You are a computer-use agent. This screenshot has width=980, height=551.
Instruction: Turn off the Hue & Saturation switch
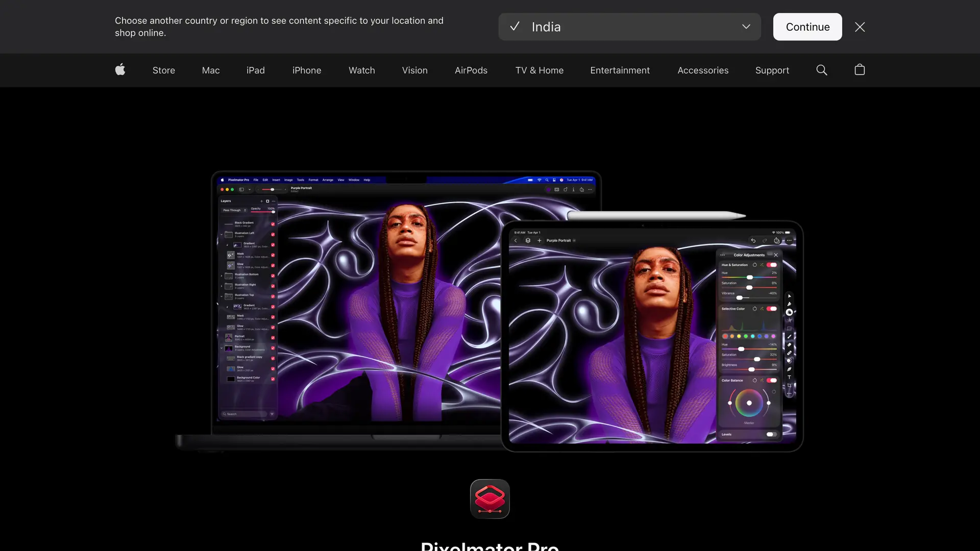772,265
